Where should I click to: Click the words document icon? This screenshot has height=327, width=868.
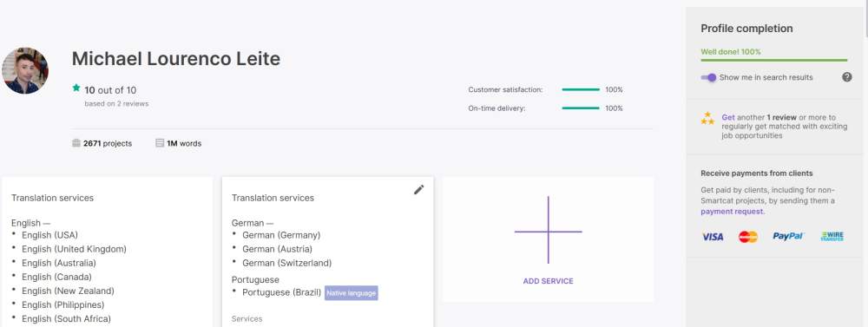[160, 143]
